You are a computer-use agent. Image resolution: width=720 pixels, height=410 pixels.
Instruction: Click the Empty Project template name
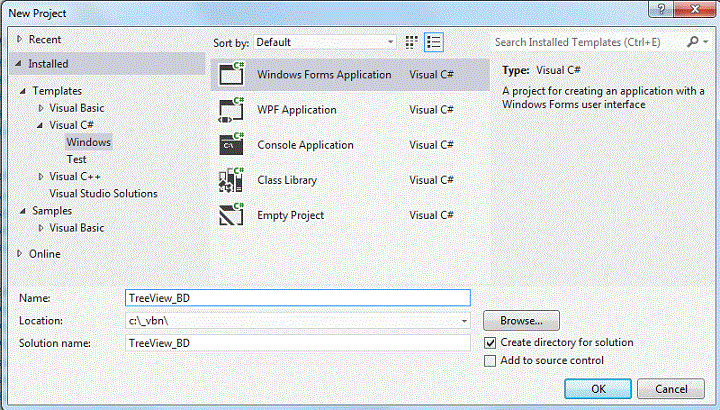(290, 215)
